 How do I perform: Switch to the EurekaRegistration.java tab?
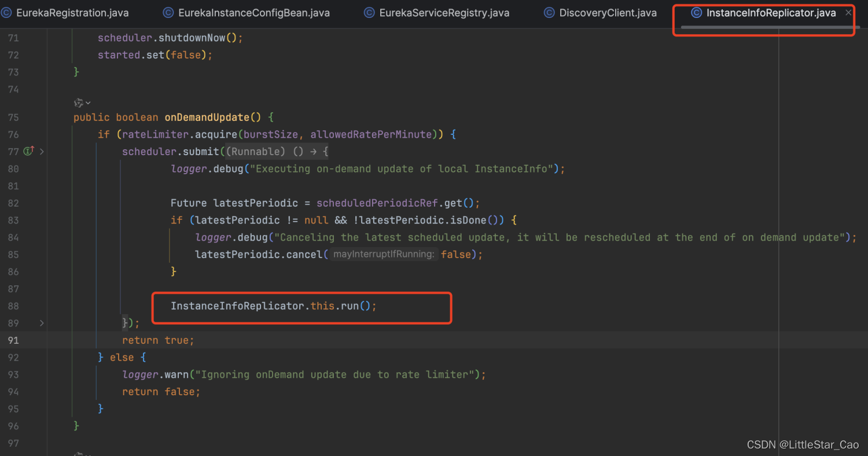tap(72, 13)
